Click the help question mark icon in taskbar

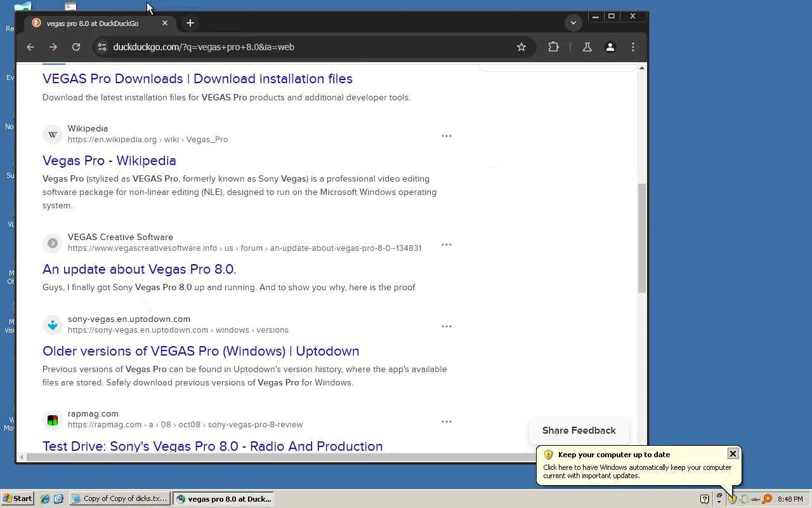[704, 499]
